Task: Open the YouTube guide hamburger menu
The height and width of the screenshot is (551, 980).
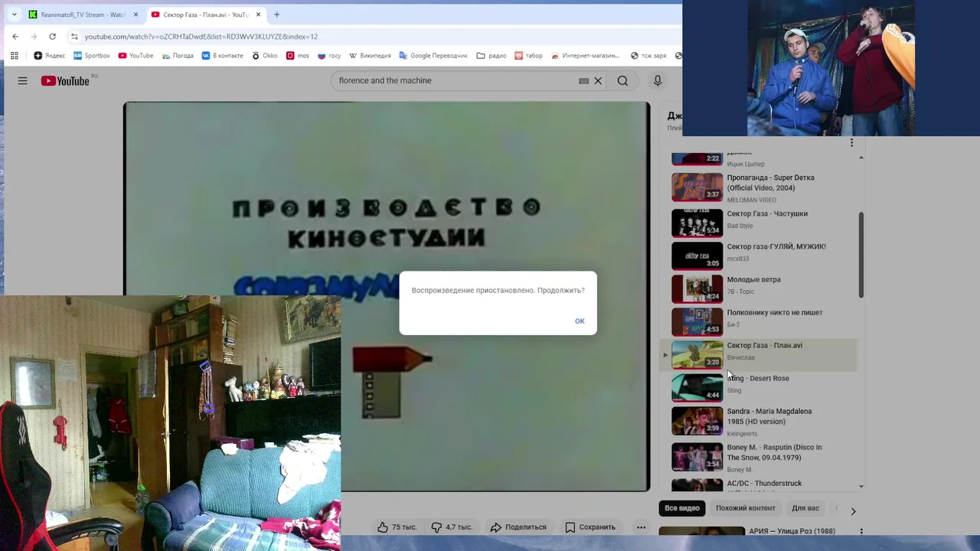Action: [x=22, y=80]
